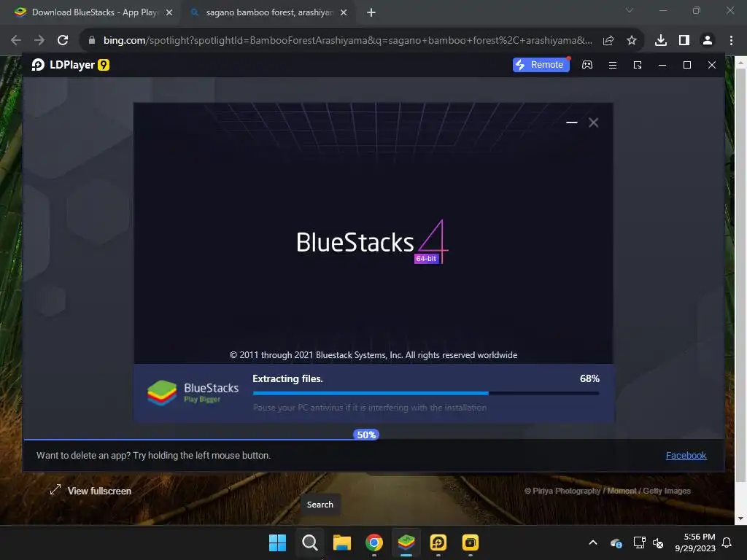Click the Remote button in LDPlayer

541,65
